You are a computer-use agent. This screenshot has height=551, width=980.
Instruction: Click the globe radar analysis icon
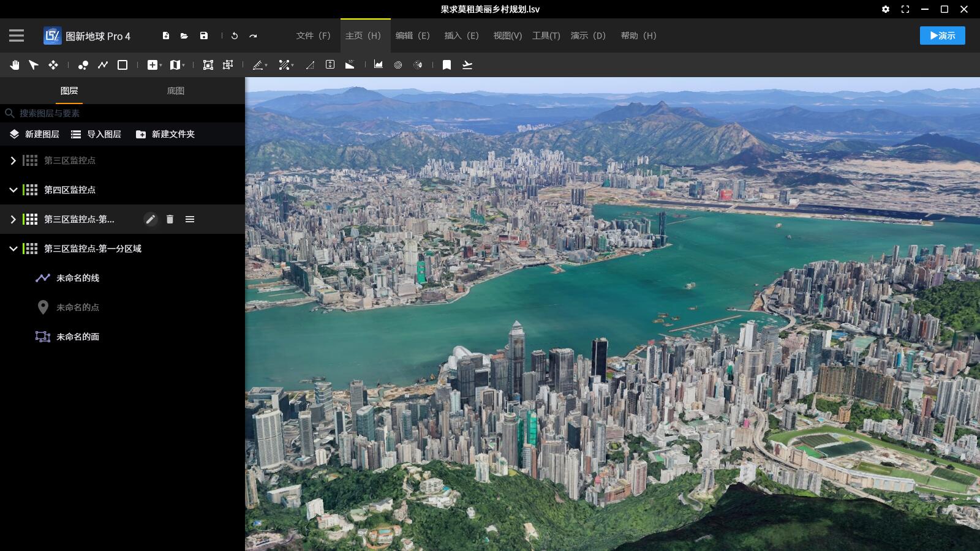[418, 65]
